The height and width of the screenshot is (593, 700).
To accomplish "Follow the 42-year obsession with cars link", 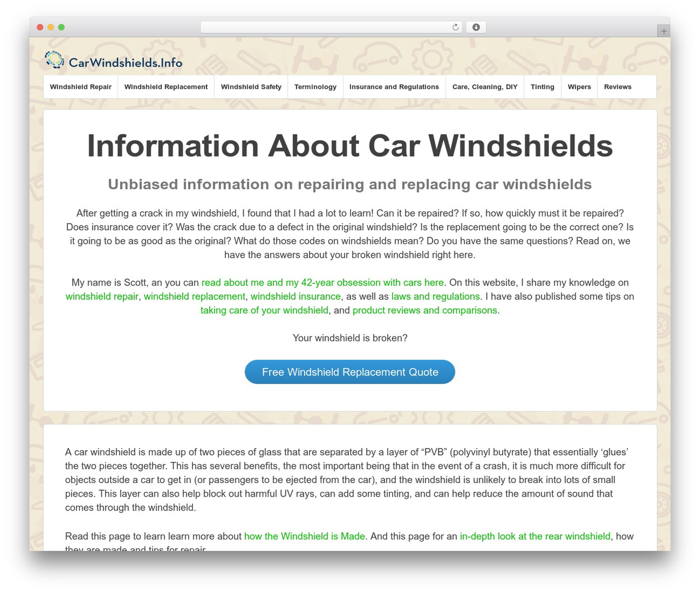I will pos(323,283).
